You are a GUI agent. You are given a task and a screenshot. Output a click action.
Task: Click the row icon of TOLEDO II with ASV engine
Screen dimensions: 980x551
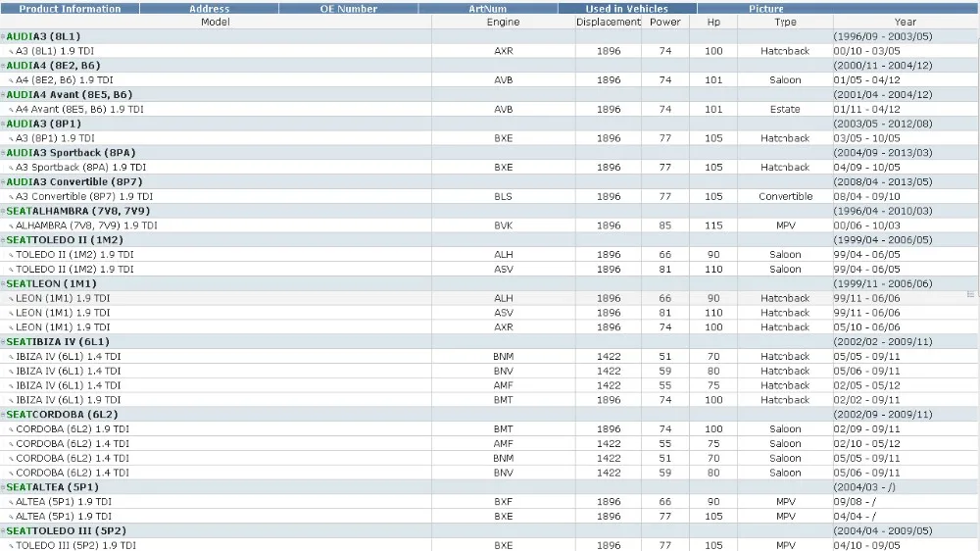click(11, 270)
